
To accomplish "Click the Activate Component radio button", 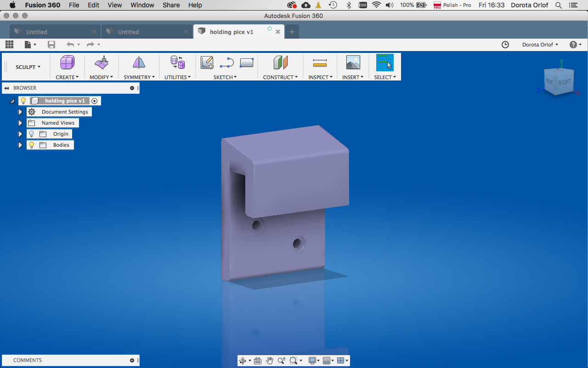I will [95, 101].
